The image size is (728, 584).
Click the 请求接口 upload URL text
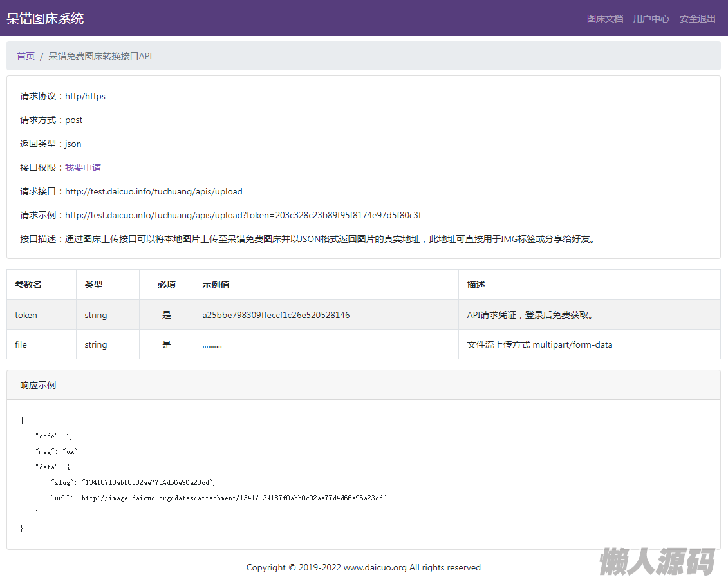(153, 191)
